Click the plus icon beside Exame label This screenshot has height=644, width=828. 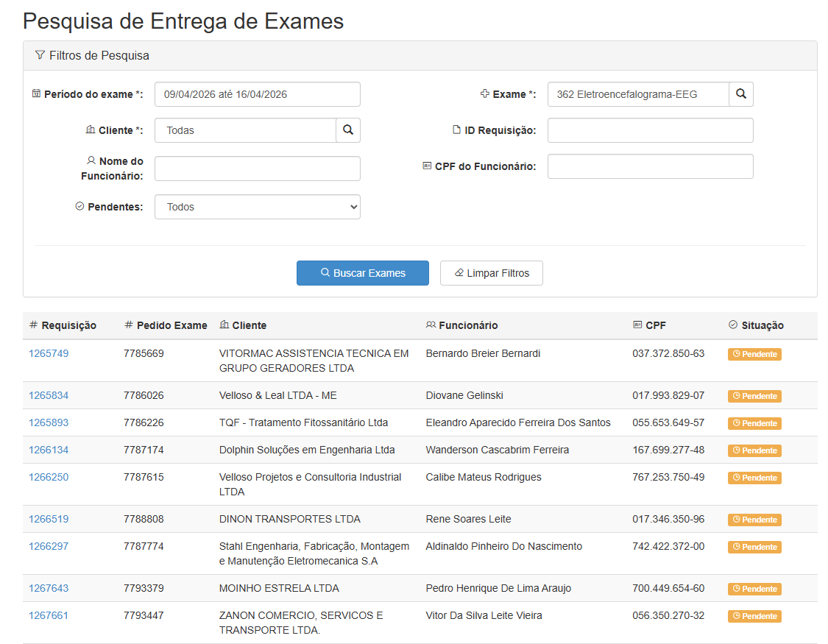click(485, 93)
